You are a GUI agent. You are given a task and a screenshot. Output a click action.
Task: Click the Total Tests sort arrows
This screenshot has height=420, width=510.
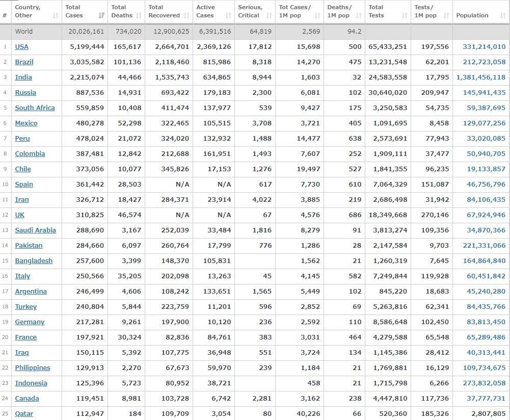pos(404,16)
